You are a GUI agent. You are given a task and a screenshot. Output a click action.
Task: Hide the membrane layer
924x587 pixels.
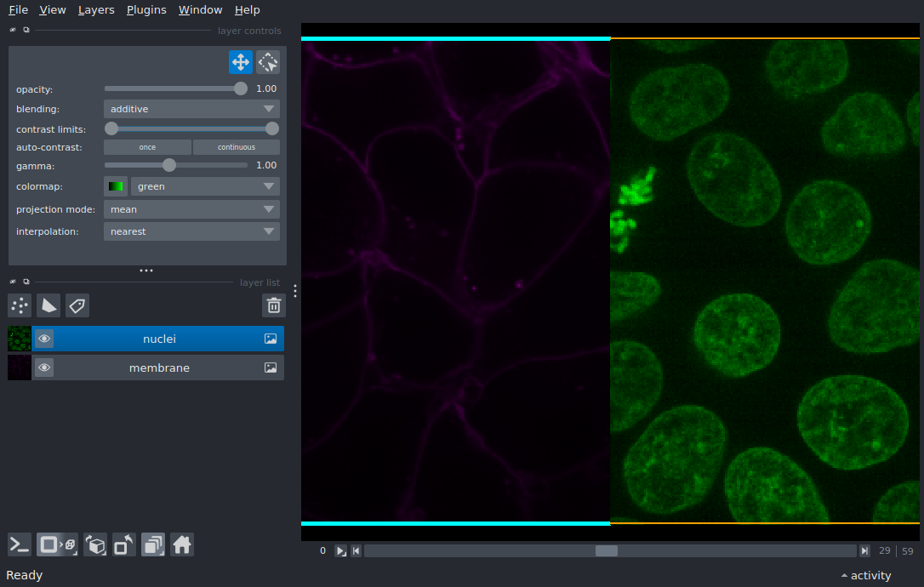(x=44, y=368)
